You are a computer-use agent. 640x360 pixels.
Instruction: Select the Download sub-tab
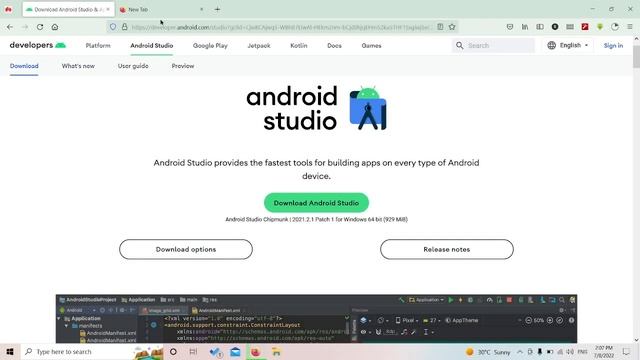pyautogui.click(x=24, y=66)
